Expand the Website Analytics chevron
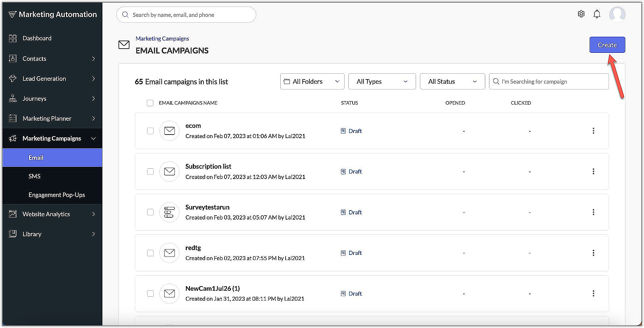644x328 pixels. click(93, 214)
